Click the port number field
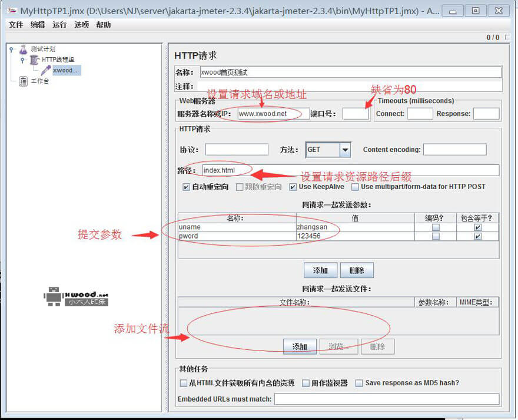This screenshot has height=420, width=518. click(356, 114)
